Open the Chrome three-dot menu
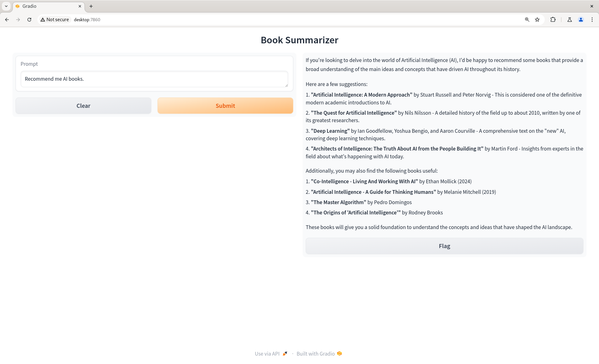The height and width of the screenshot is (364, 599). 592,20
